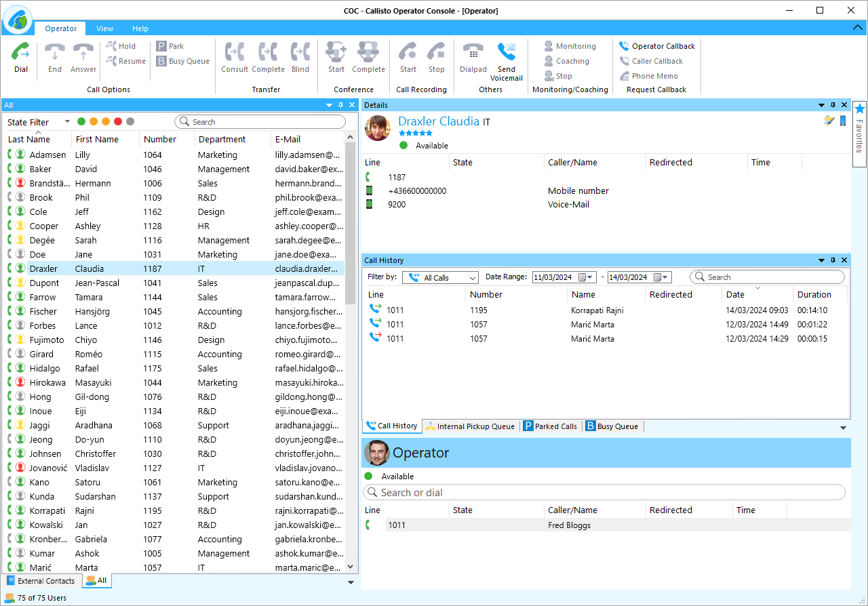Switch to Parked Calls tab
Viewport: 868px width, 606px height.
click(550, 426)
